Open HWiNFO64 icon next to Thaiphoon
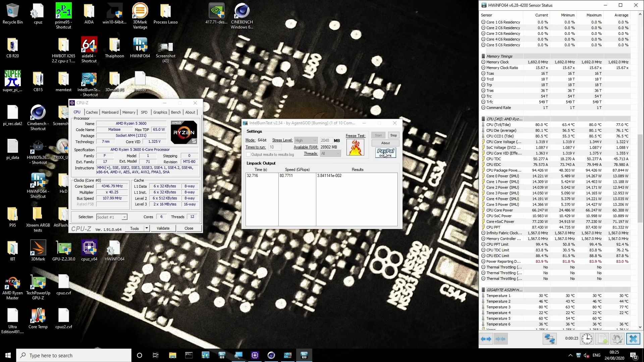The width and height of the screenshot is (644, 362). pyautogui.click(x=140, y=48)
